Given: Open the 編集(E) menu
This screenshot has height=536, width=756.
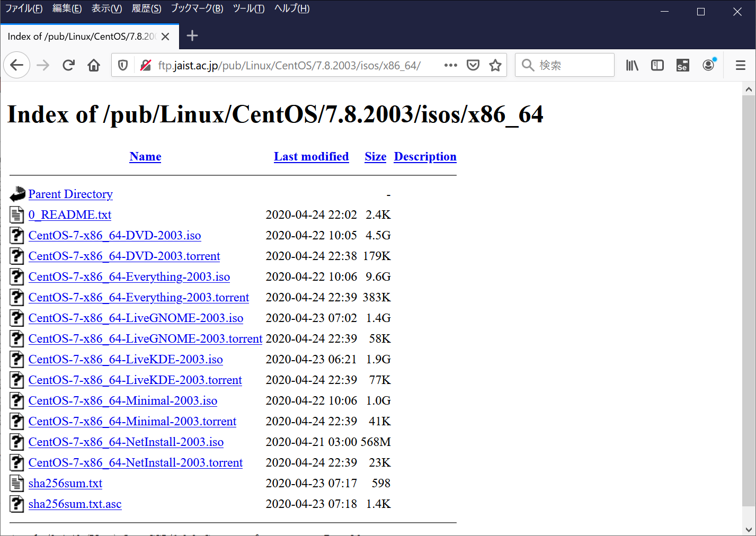Looking at the screenshot, I should click(x=67, y=8).
